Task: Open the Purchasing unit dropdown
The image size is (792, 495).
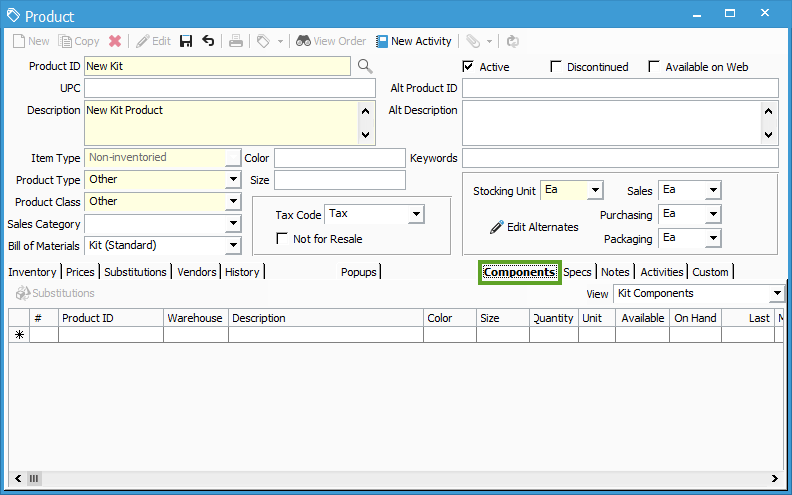Action: (x=713, y=214)
